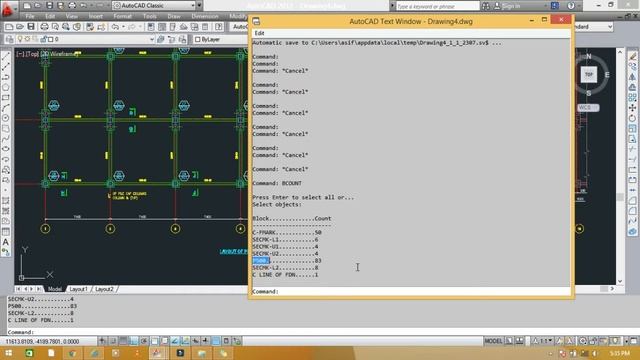This screenshot has width=640, height=360.
Task: Open the ByLayer color dropdown
Action: point(220,39)
